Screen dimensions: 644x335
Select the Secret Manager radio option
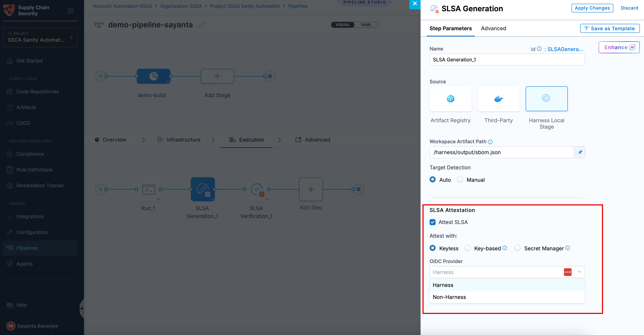517,248
